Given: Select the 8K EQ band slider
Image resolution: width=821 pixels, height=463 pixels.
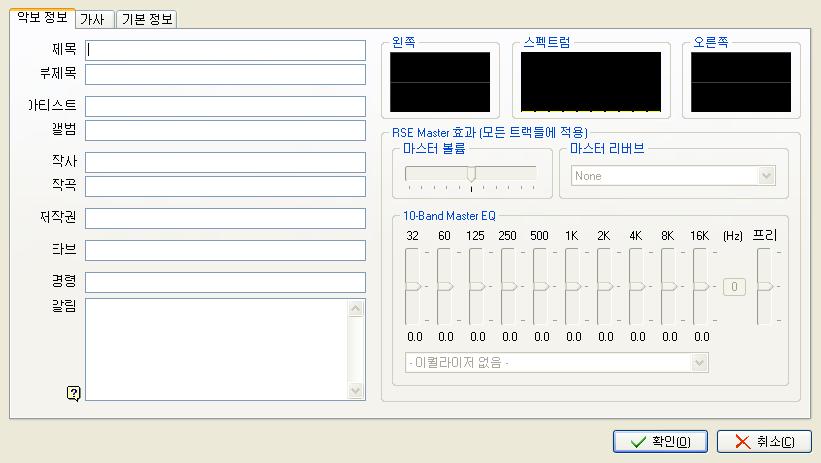Looking at the screenshot, I should 668,286.
